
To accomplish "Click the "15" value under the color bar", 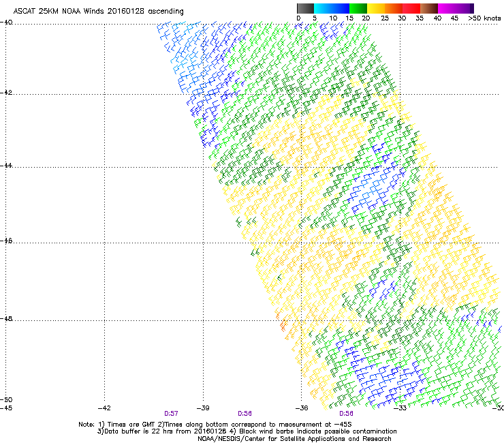I will pyautogui.click(x=349, y=18).
